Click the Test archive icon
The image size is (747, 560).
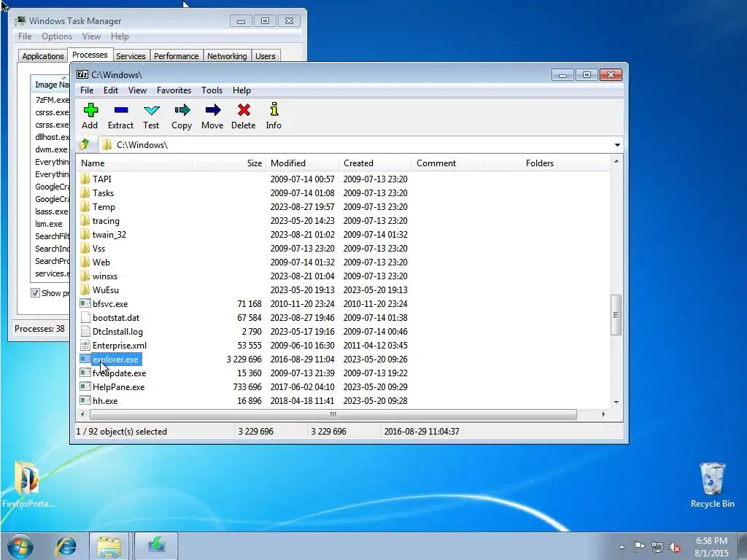pyautogui.click(x=151, y=111)
